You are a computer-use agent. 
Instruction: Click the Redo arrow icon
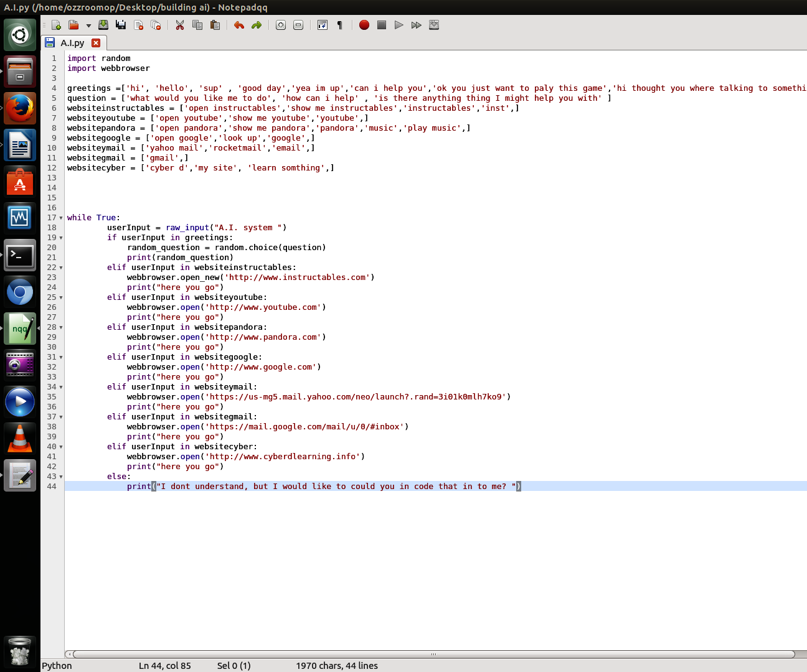(255, 25)
